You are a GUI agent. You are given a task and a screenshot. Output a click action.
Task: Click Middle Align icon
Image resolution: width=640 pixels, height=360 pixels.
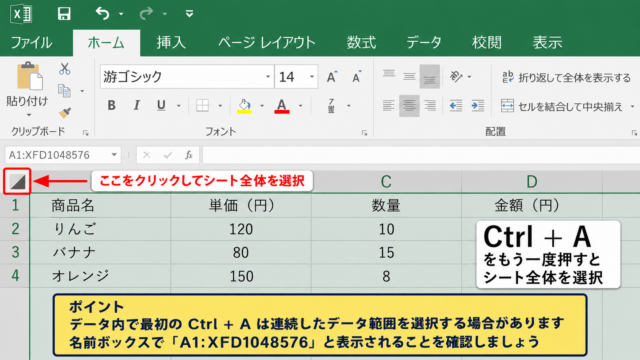click(409, 76)
